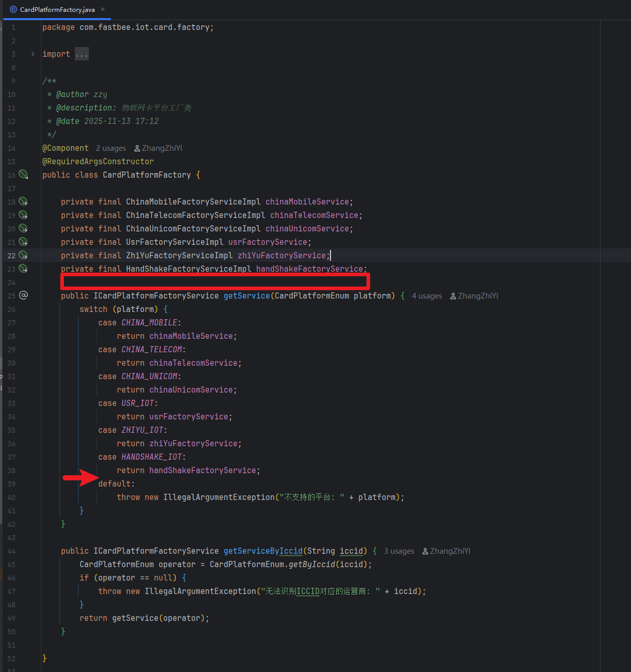Open the 3 usages hint for getServiceByIccid

(399, 551)
